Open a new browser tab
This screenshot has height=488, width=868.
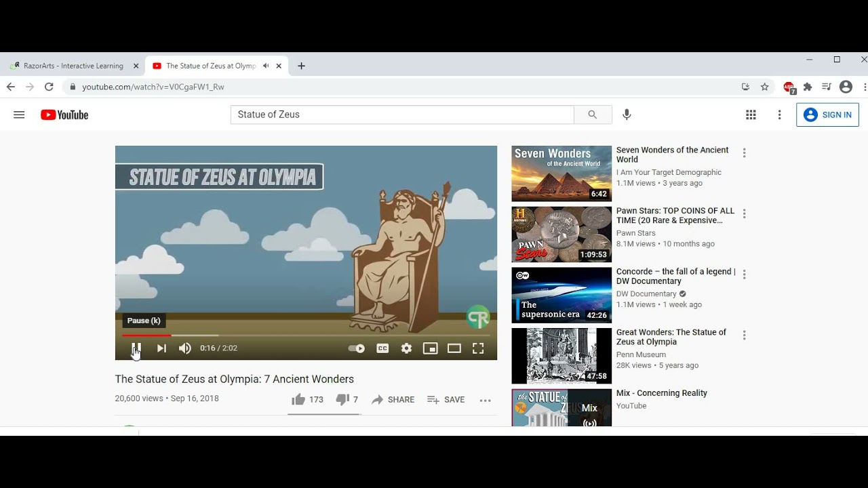coord(302,66)
